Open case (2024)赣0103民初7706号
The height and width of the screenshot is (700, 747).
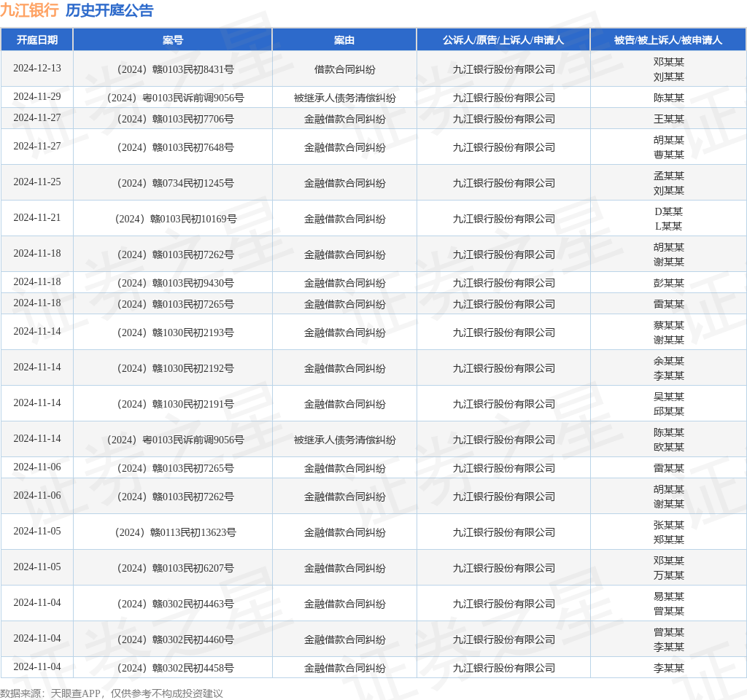pos(173,119)
